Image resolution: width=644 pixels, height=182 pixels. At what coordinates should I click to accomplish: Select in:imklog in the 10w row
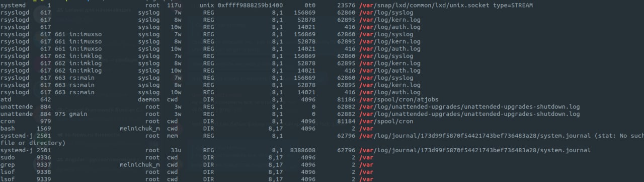pyautogui.click(x=86, y=71)
